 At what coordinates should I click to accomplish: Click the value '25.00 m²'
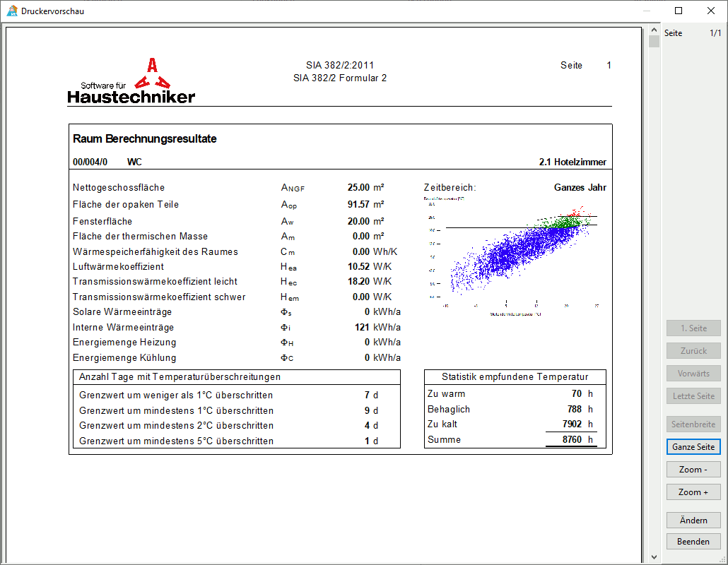[365, 187]
